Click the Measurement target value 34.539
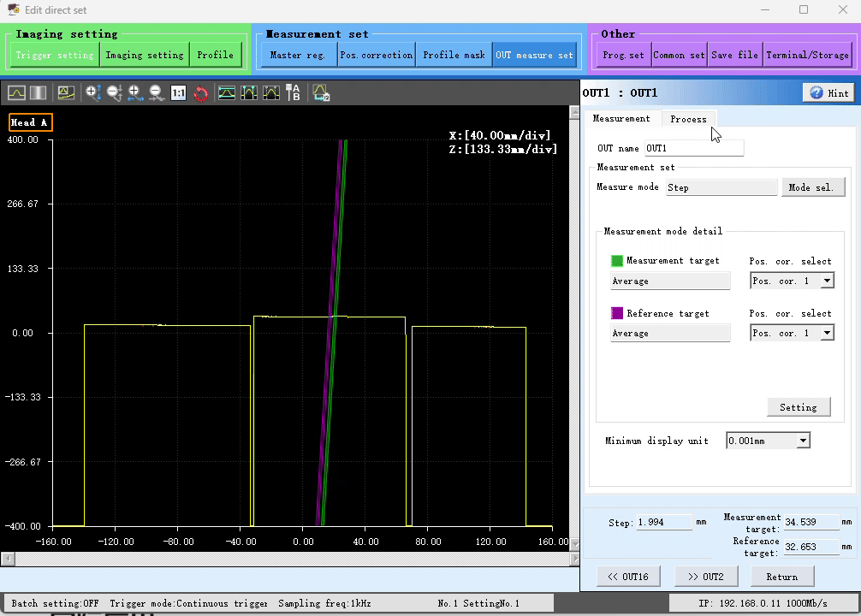The image size is (861, 616). [x=811, y=522]
